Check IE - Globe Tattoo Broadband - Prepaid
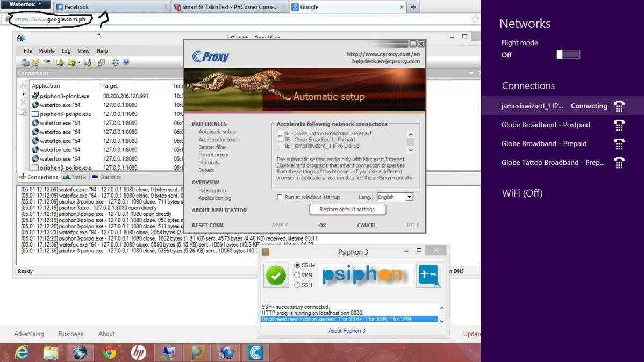The width and height of the screenshot is (644, 362). pyautogui.click(x=281, y=133)
